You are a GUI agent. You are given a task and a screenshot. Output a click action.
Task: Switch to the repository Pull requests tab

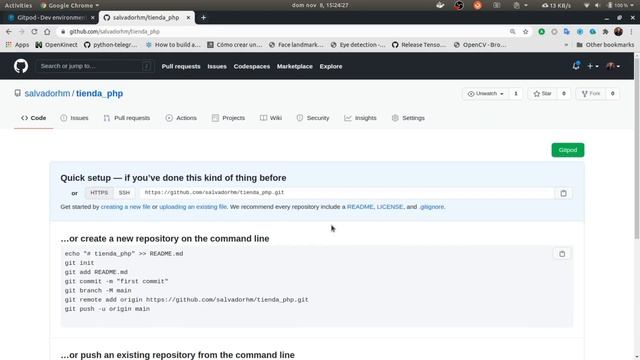tap(127, 118)
